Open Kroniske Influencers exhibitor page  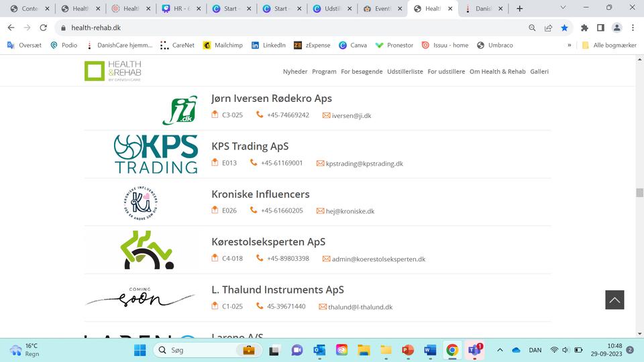[260, 194]
